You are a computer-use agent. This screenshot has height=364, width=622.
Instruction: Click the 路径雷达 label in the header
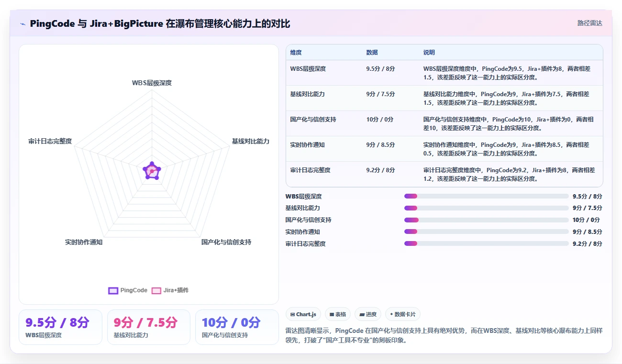(589, 23)
